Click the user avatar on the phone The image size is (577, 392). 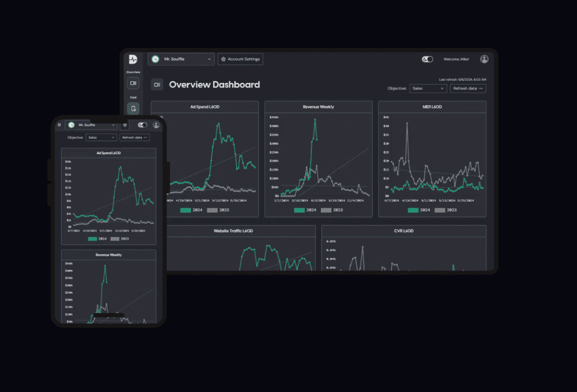point(156,125)
